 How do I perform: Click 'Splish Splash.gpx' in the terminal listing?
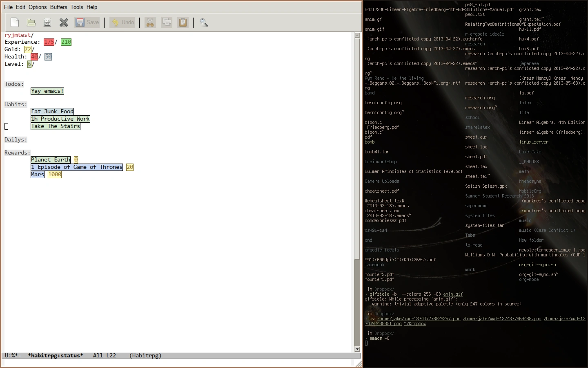point(486,186)
